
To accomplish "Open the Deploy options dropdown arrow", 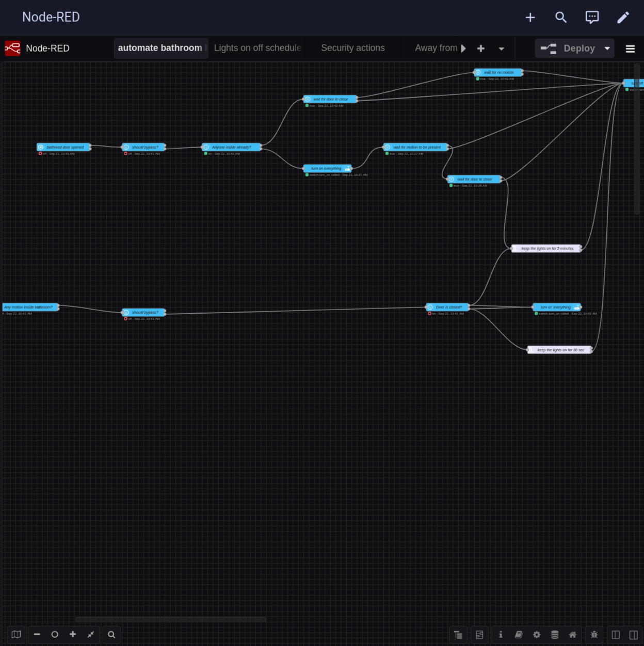I will click(x=607, y=49).
